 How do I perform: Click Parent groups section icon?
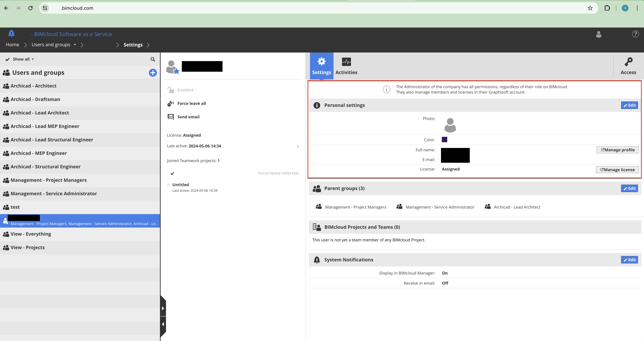(317, 189)
